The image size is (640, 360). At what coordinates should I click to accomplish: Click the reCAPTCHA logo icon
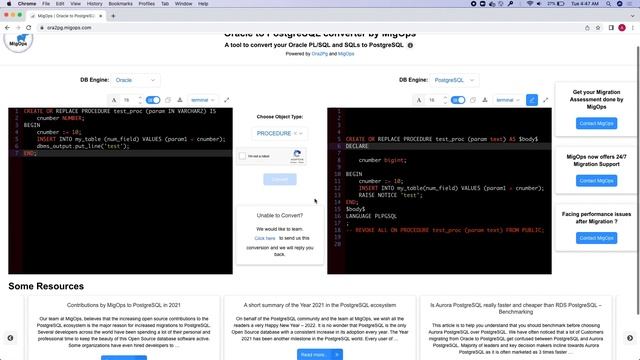pyautogui.click(x=297, y=154)
